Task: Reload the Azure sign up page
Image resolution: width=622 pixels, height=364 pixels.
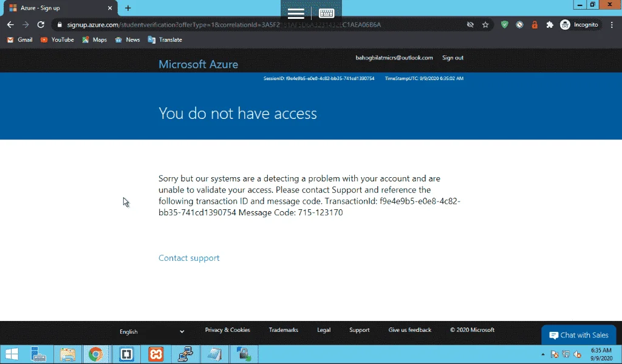Action: tap(41, 24)
